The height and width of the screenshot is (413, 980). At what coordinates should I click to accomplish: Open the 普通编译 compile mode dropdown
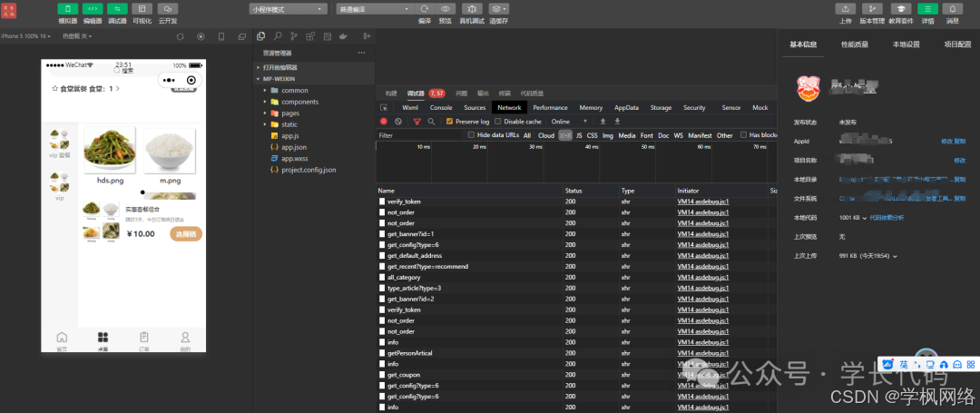click(376, 9)
